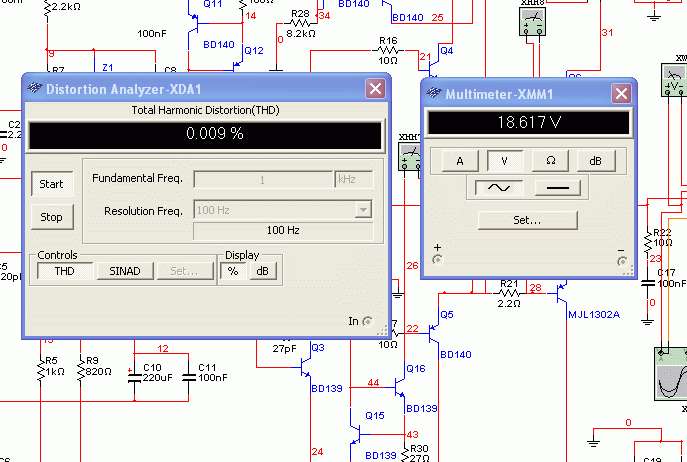Set multimeter to voltmeter mode V
This screenshot has height=462, width=687.
505,161
